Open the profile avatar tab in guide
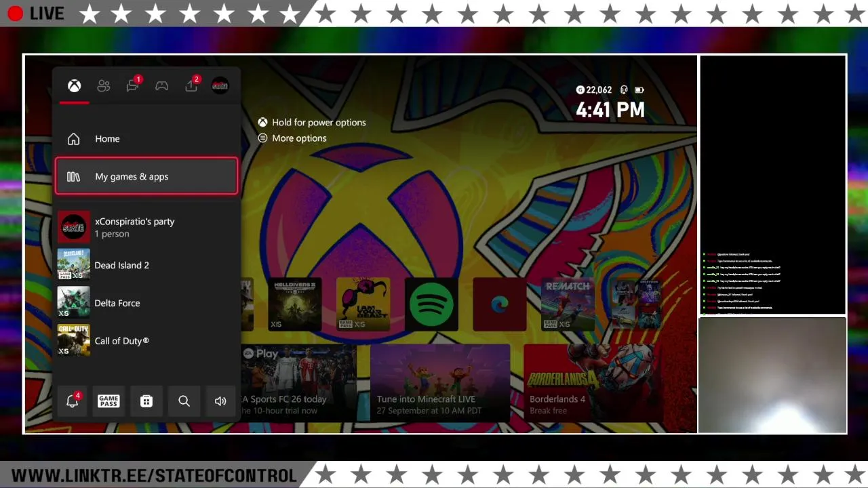 220,86
